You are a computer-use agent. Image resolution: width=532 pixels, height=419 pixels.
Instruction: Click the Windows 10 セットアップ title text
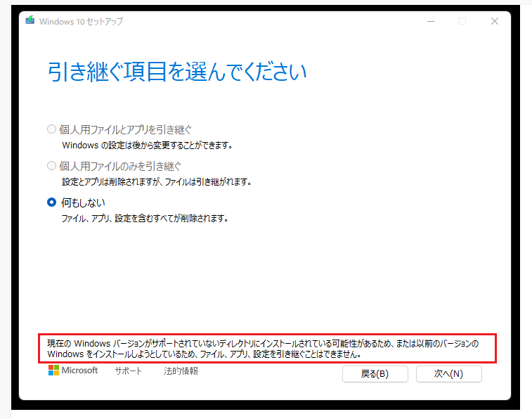(x=81, y=21)
